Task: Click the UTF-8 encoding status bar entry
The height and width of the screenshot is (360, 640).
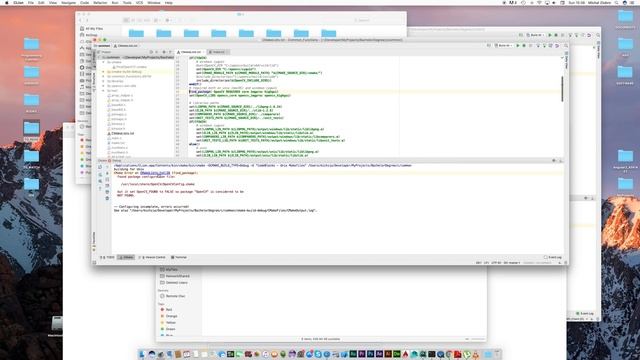Action: pyautogui.click(x=496, y=262)
